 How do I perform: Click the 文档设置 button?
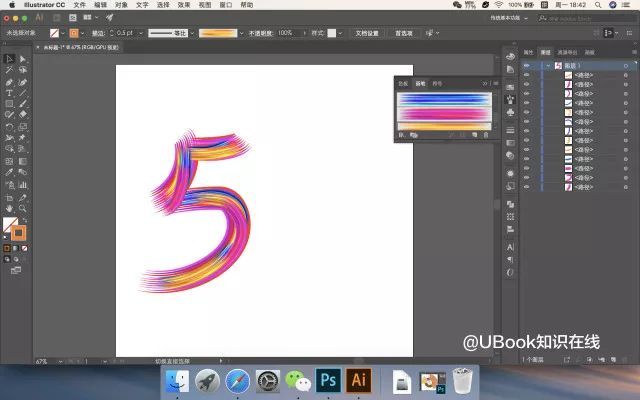pyautogui.click(x=367, y=33)
